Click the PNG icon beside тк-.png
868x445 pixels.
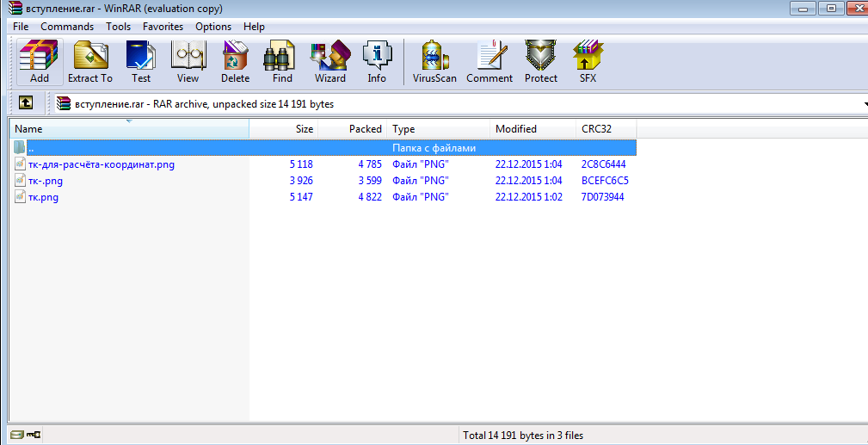tap(20, 181)
